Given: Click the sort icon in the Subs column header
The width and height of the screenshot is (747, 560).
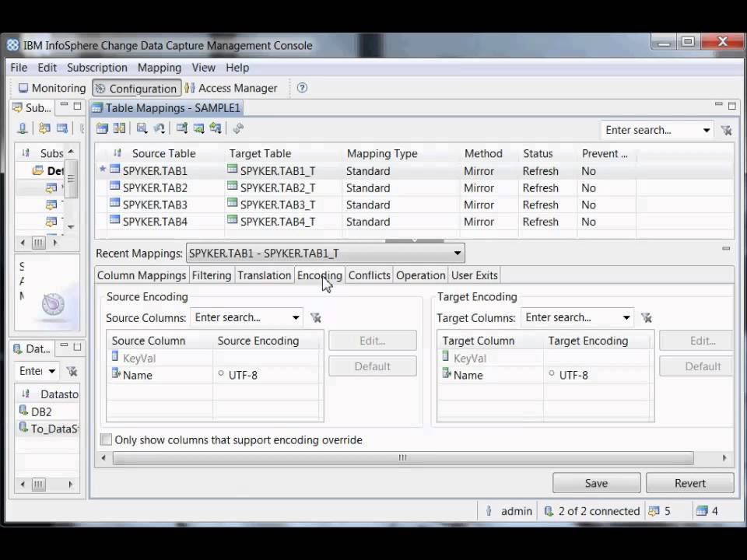Looking at the screenshot, I should pyautogui.click(x=26, y=153).
